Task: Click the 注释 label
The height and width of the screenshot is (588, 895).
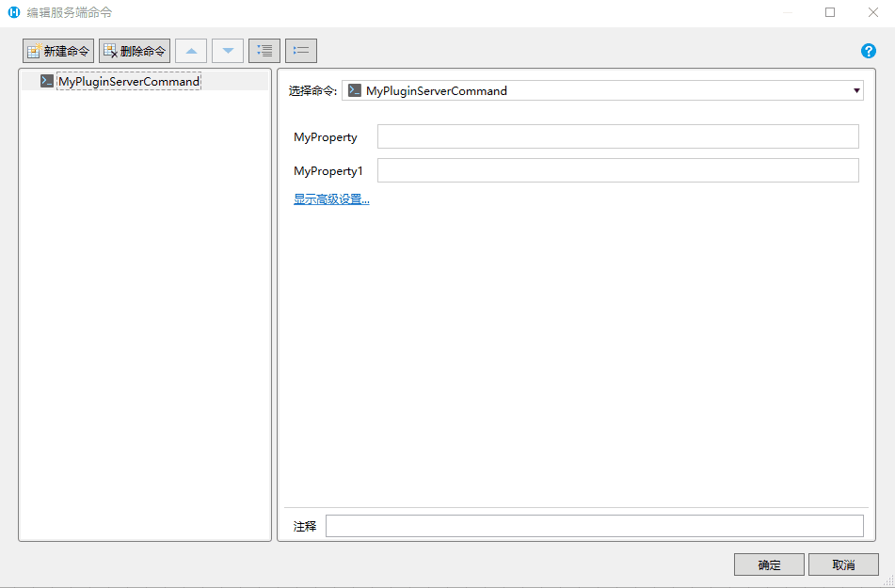Action: coord(305,526)
